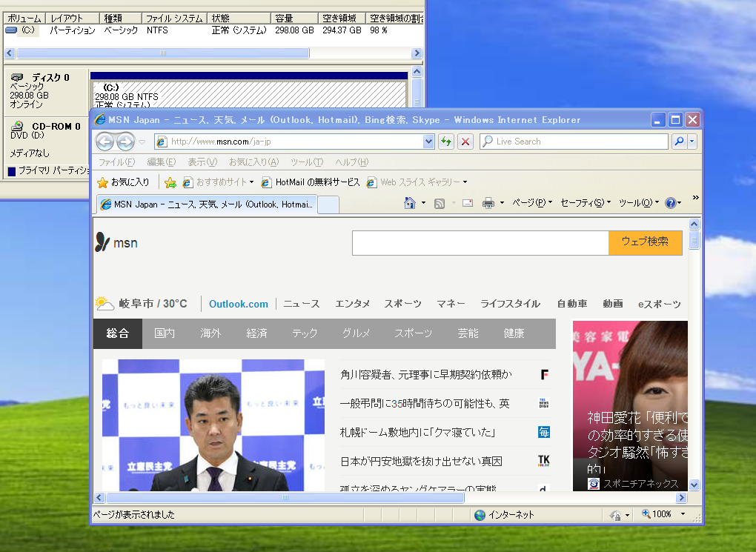Open the 表示(V) menu
The height and width of the screenshot is (552, 756).
tap(202, 162)
